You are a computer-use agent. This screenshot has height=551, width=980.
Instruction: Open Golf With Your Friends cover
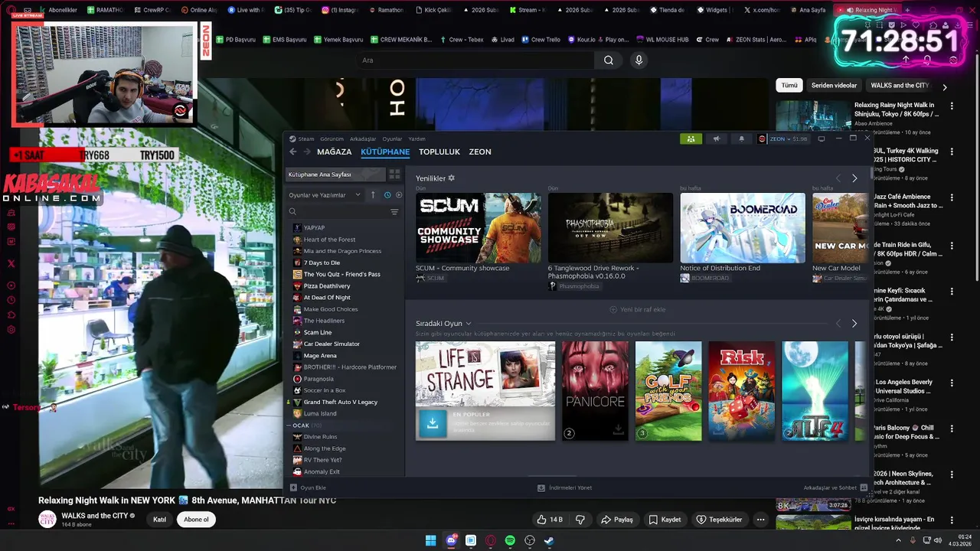(668, 391)
